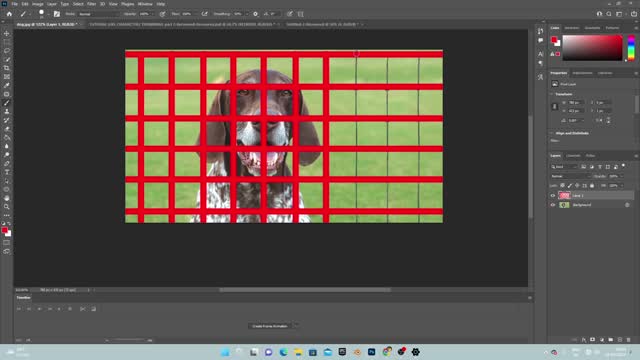Screen dimensions: 640x360
Task: Toggle lock all padlock icon in Layers
Action: 592,186
